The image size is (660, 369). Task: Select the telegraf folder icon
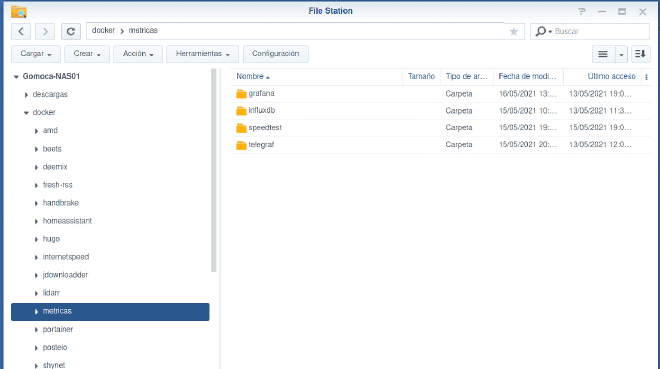tap(241, 145)
